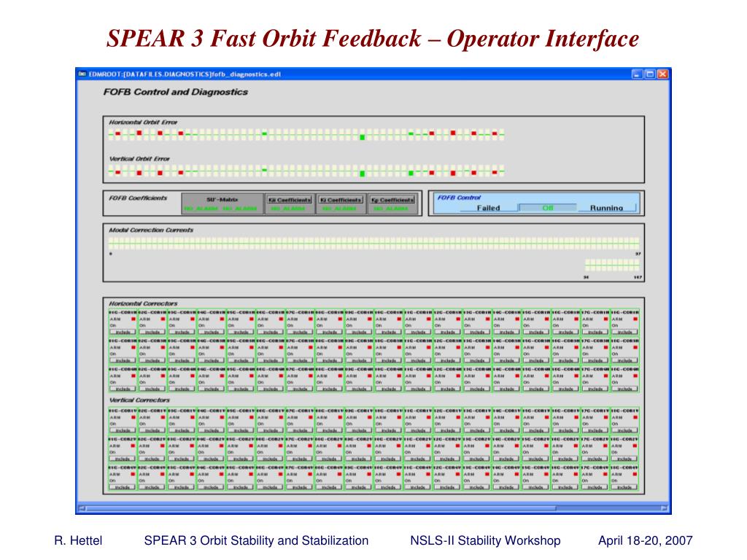The image size is (747, 560).
Task: Click the red ARM indicator for 08G-COR3H
Action: pyautogui.click(x=340, y=348)
